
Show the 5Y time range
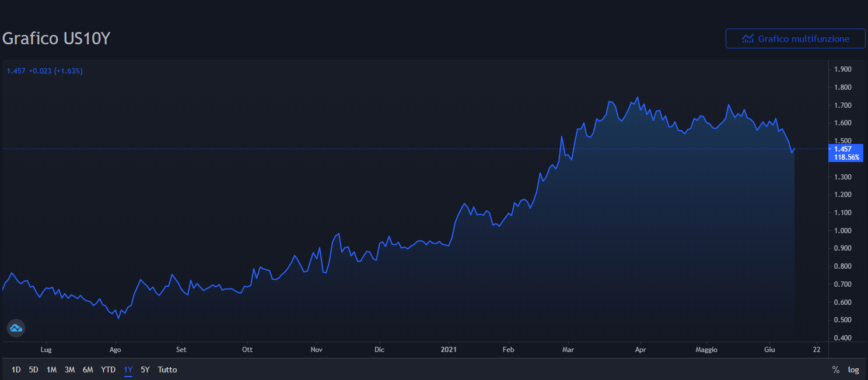(145, 370)
